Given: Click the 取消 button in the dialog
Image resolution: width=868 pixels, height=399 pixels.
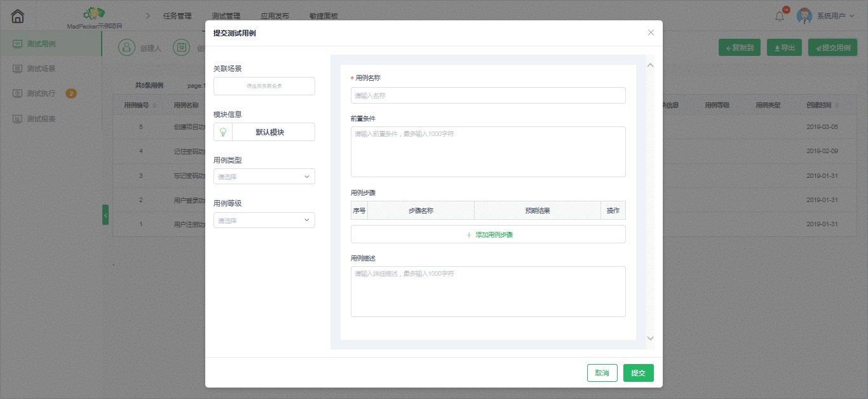Looking at the screenshot, I should [x=602, y=373].
